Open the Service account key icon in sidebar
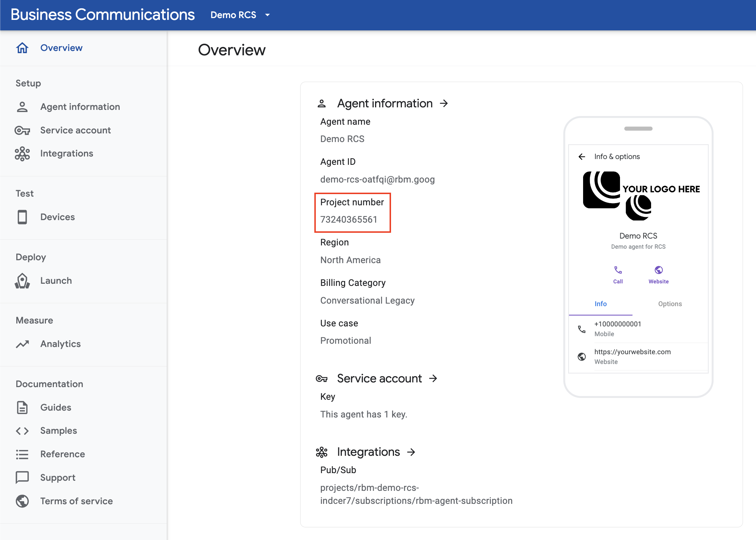 [22, 130]
